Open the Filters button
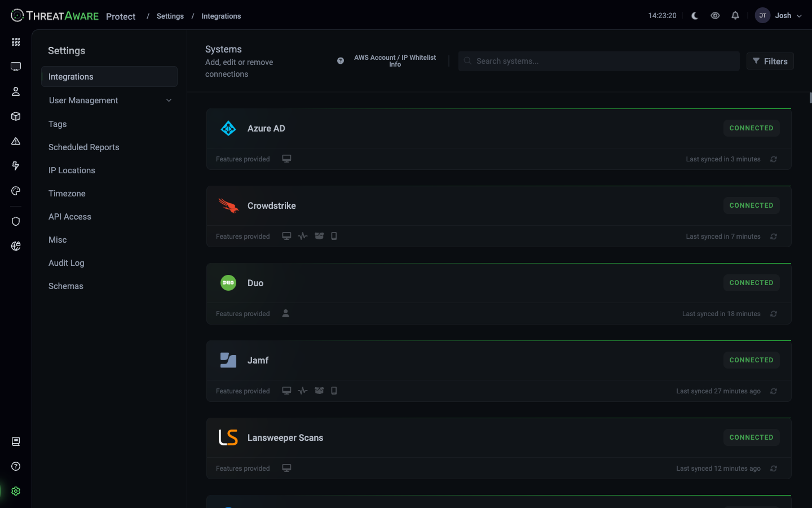Screen dimensions: 812x508 pos(770,61)
